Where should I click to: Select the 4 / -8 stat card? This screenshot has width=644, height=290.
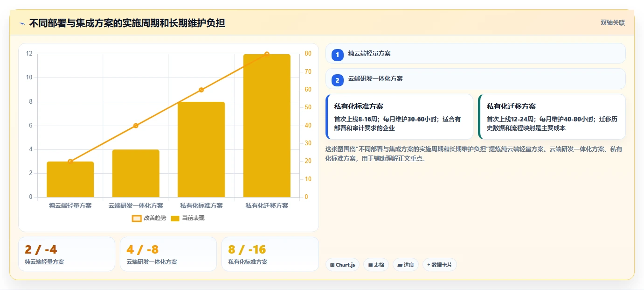[168, 254]
